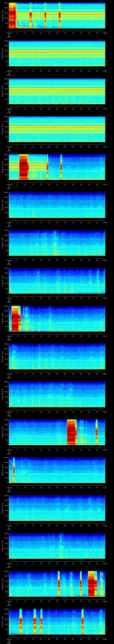
Task: Select the spectrogram panel starting at 3:39:00
Action: pos(57,54)
